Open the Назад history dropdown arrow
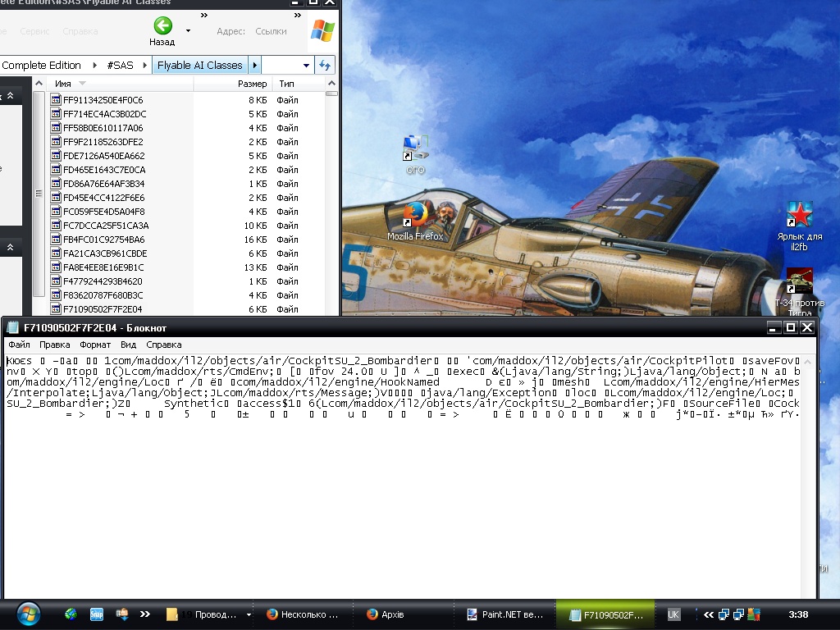840x630 pixels. [188, 30]
